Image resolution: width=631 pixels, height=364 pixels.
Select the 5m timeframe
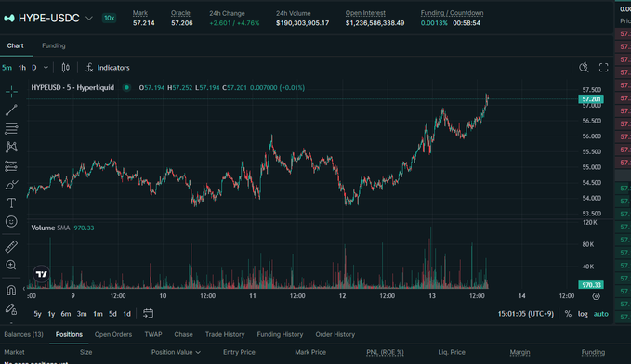coord(7,68)
